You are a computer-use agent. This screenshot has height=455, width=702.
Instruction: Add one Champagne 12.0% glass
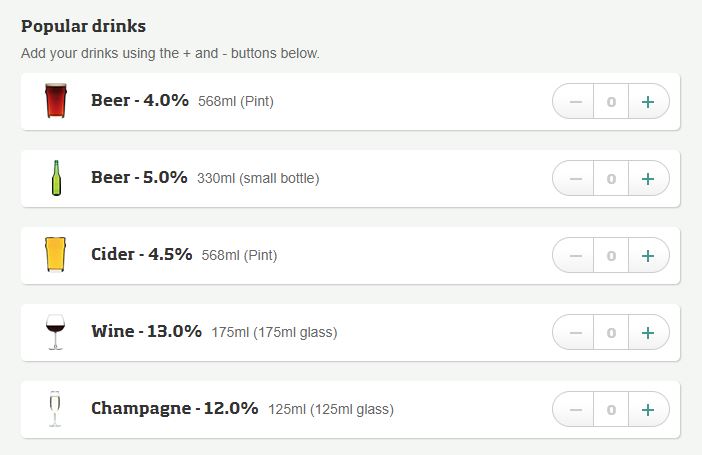tap(648, 409)
